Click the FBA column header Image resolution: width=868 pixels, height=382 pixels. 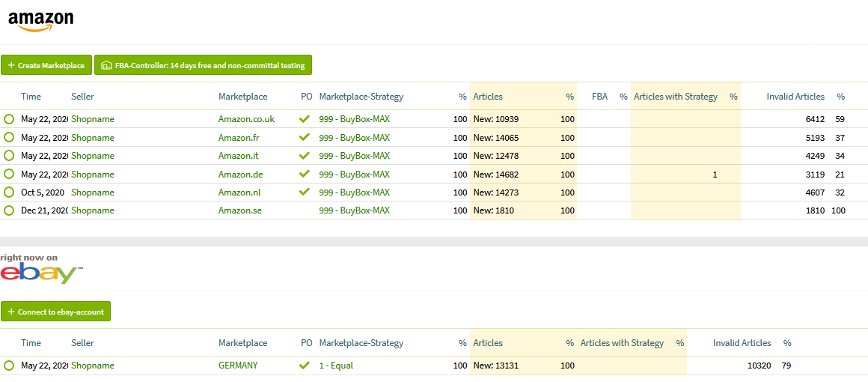point(600,97)
